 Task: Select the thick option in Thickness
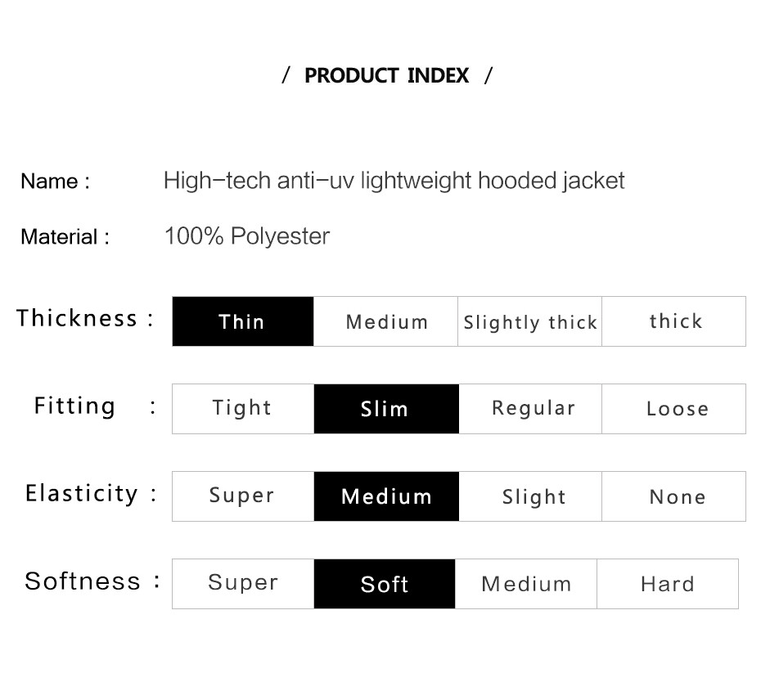coord(673,321)
